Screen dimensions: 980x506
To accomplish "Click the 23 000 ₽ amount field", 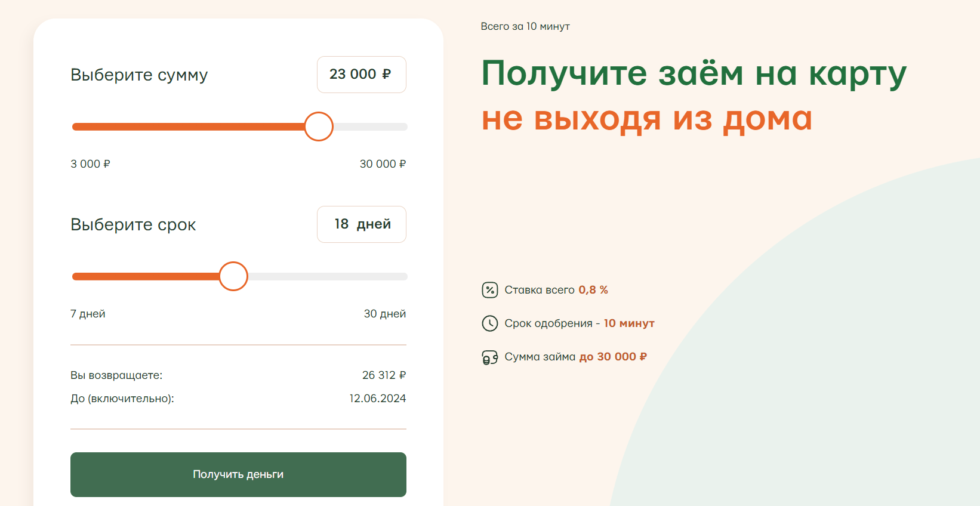I will coord(362,75).
